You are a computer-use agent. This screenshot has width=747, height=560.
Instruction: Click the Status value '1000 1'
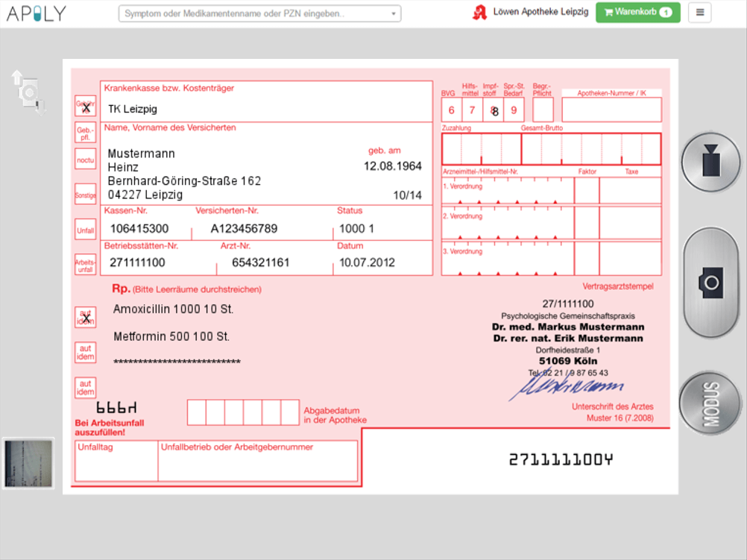(x=356, y=229)
